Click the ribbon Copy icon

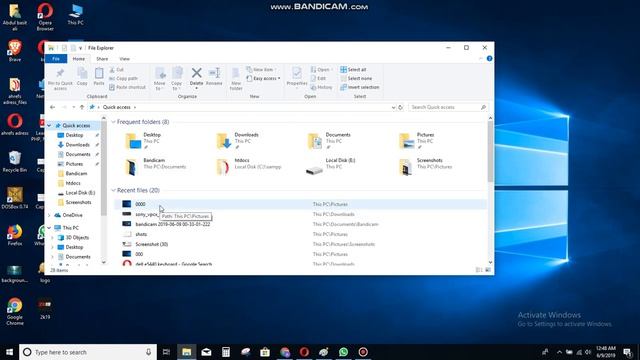pyautogui.click(x=82, y=77)
